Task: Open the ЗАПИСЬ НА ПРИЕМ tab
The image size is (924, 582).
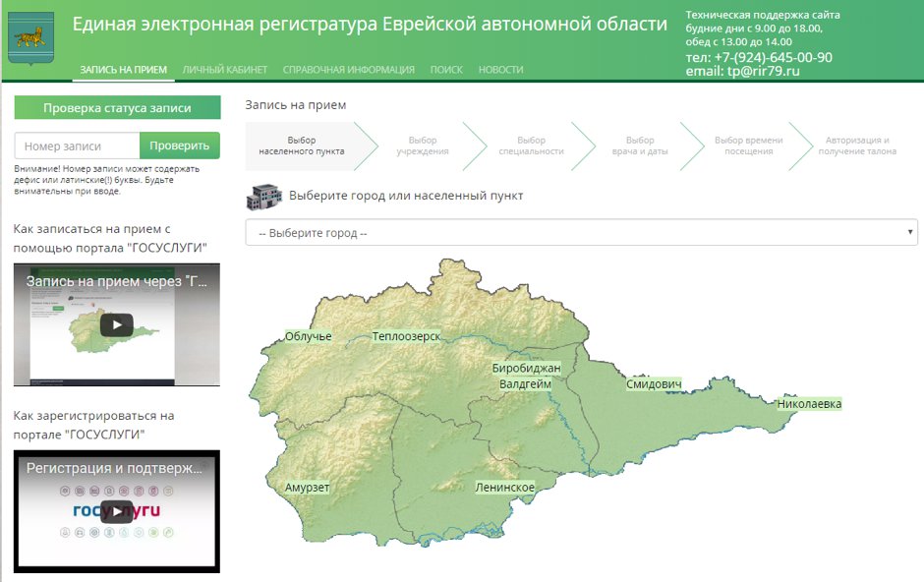Action: (124, 70)
